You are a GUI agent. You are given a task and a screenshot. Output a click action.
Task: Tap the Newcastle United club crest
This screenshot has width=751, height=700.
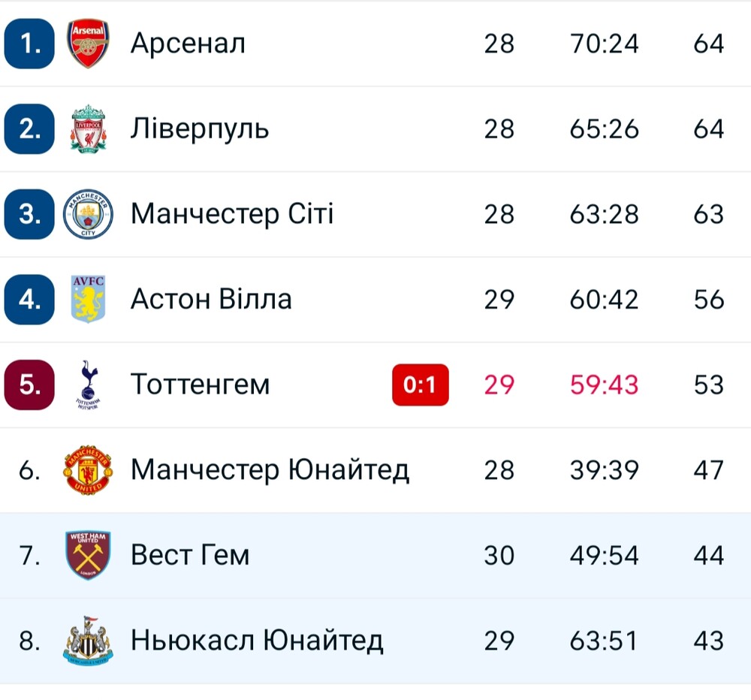88,641
